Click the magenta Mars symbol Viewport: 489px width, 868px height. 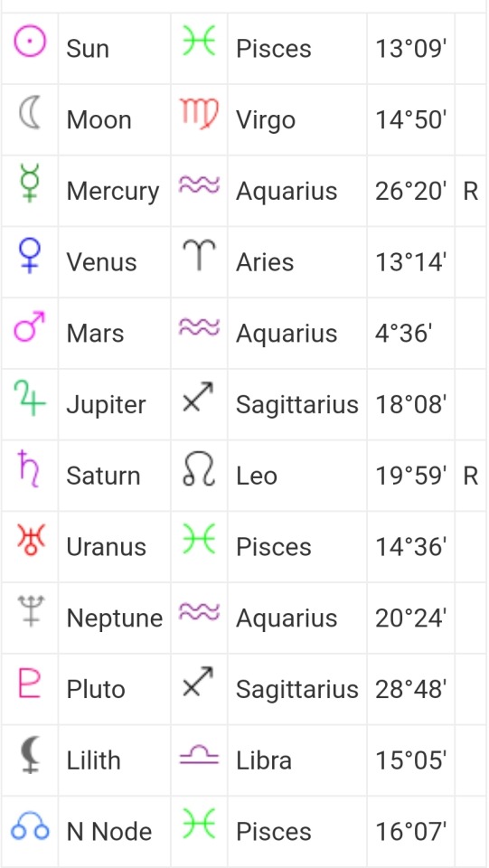coord(30,326)
